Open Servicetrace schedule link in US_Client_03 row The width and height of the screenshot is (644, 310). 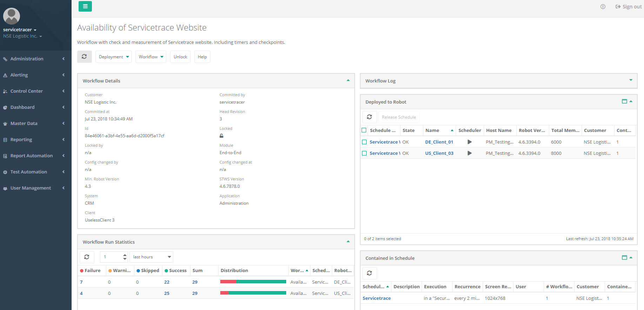click(x=385, y=153)
